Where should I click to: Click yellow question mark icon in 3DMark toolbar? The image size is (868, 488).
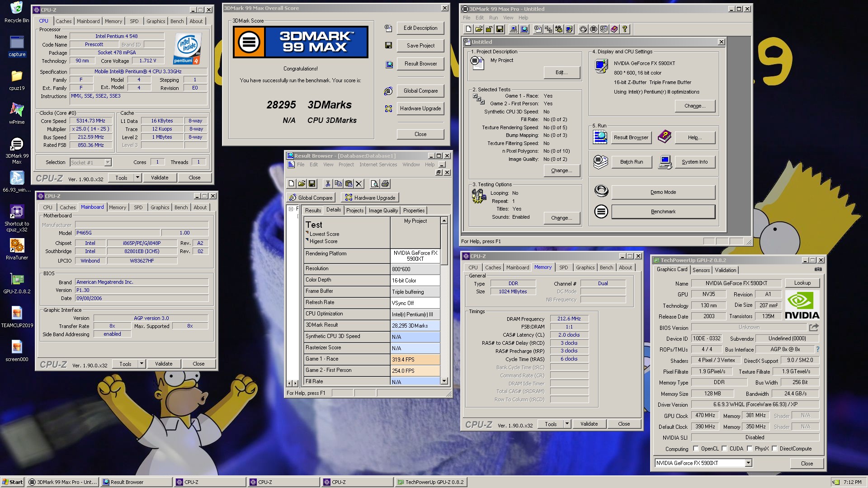click(625, 29)
